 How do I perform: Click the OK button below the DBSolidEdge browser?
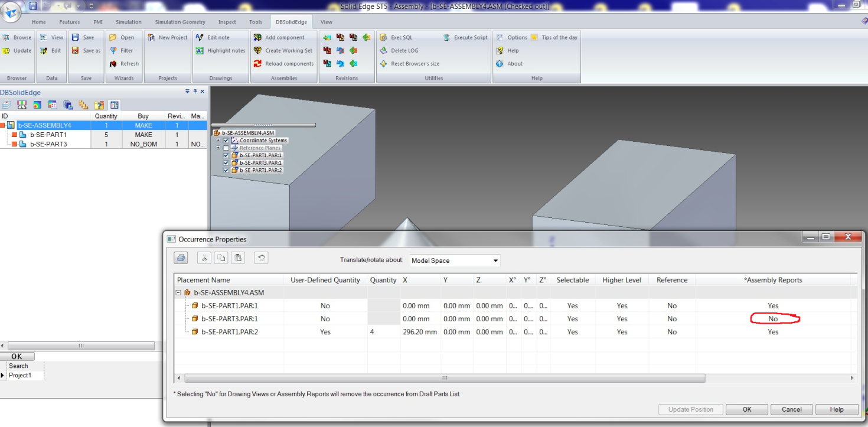coord(17,356)
